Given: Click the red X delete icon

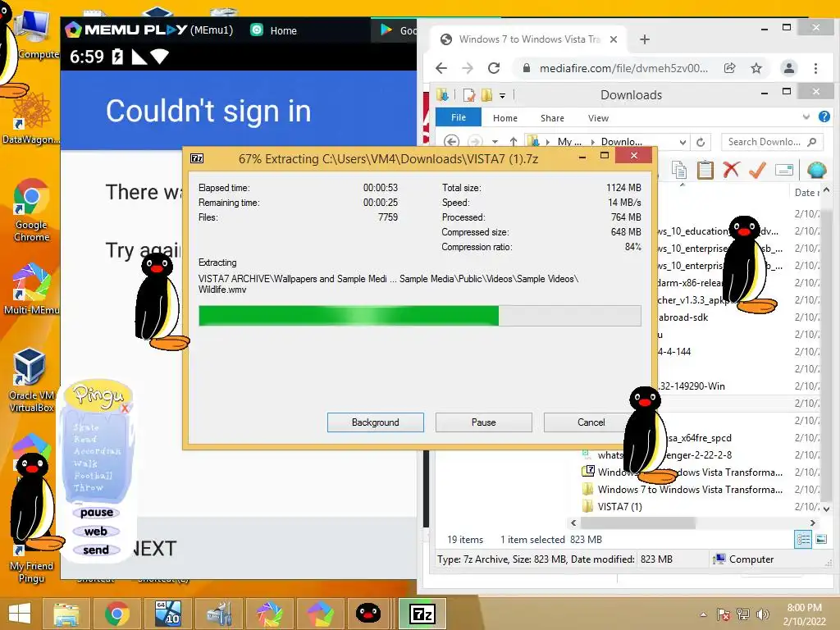Looking at the screenshot, I should 731,170.
